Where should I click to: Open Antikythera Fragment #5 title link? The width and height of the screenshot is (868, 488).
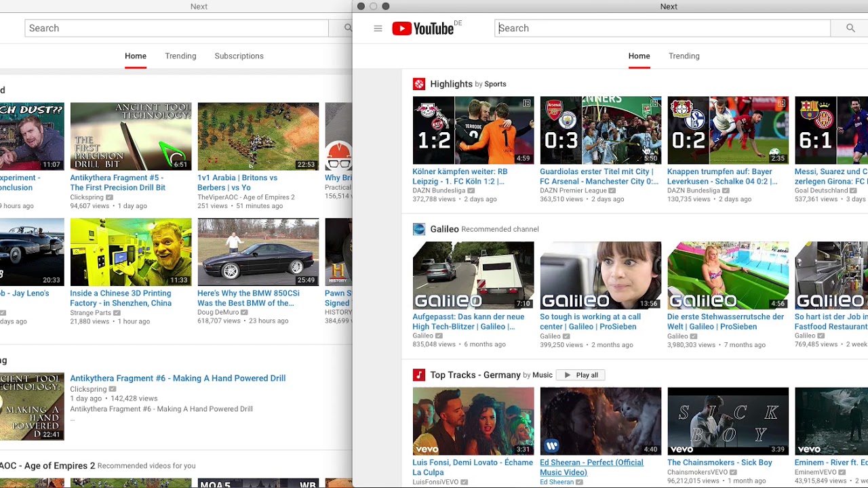point(117,182)
